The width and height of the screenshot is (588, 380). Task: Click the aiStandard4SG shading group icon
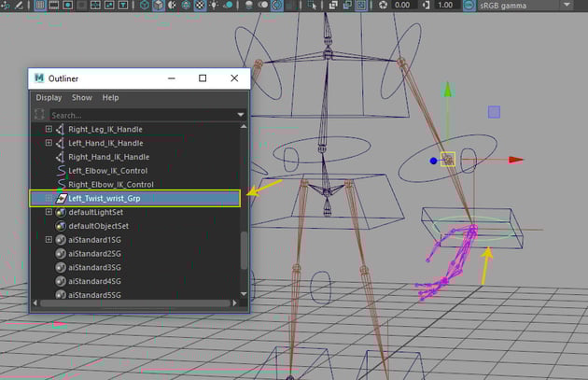[61, 281]
